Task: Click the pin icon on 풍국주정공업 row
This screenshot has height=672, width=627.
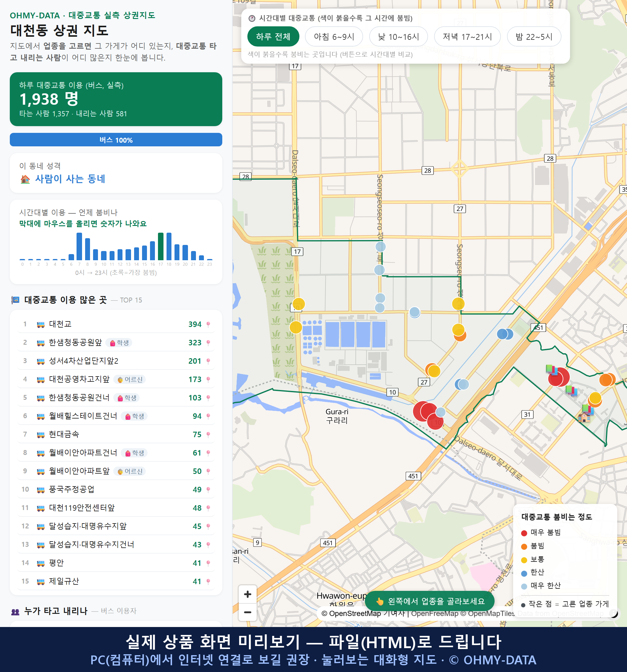Action: (208, 490)
